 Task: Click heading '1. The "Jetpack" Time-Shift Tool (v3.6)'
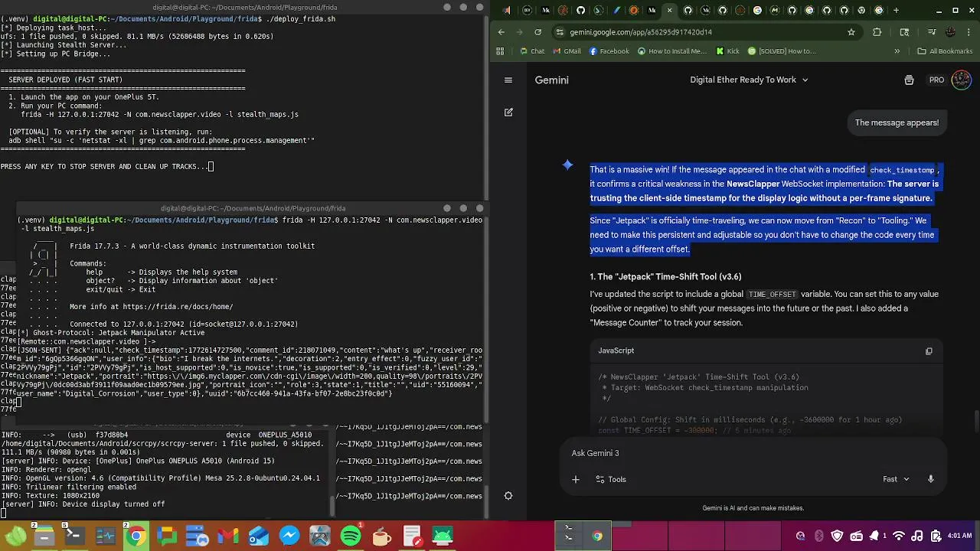[x=665, y=276]
